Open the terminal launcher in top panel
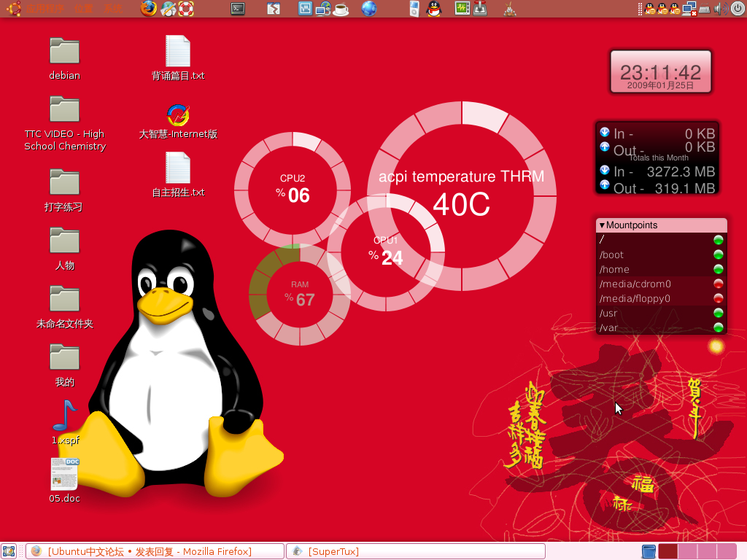 tap(237, 9)
